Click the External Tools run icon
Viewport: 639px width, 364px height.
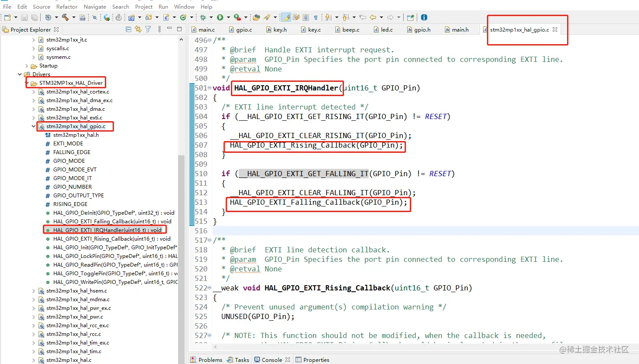237,17
